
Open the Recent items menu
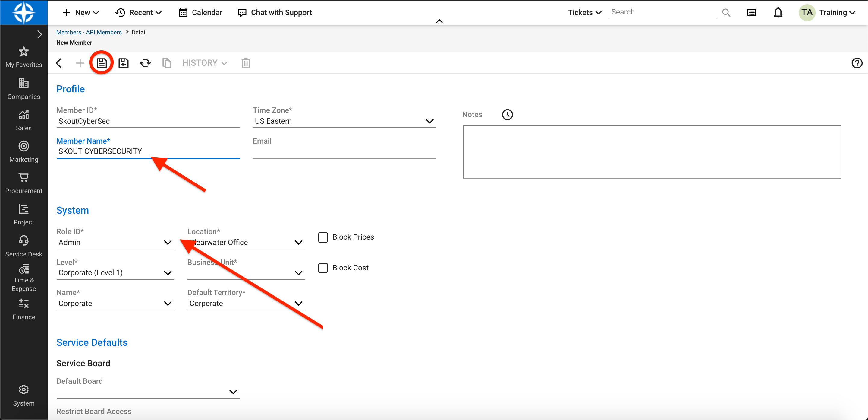tap(139, 12)
